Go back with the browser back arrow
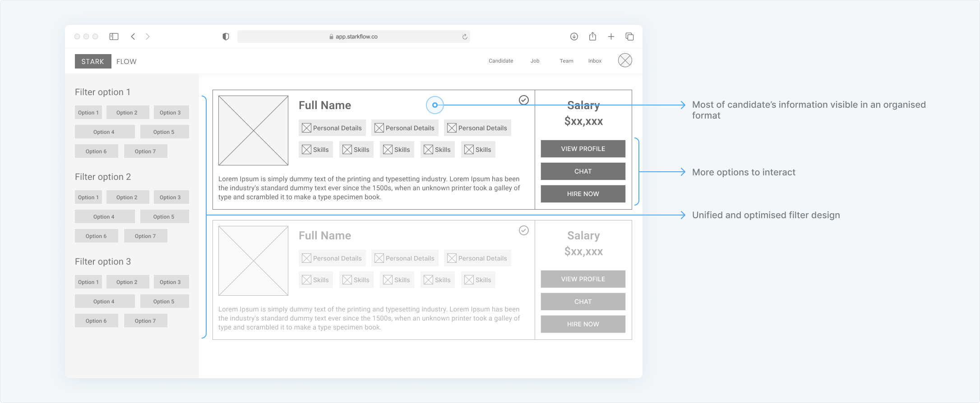 pos(133,37)
